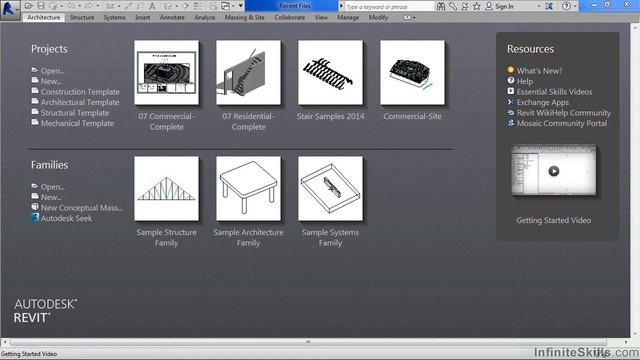
Task: Click the ribbon panel display toggle icon
Action: point(407,18)
